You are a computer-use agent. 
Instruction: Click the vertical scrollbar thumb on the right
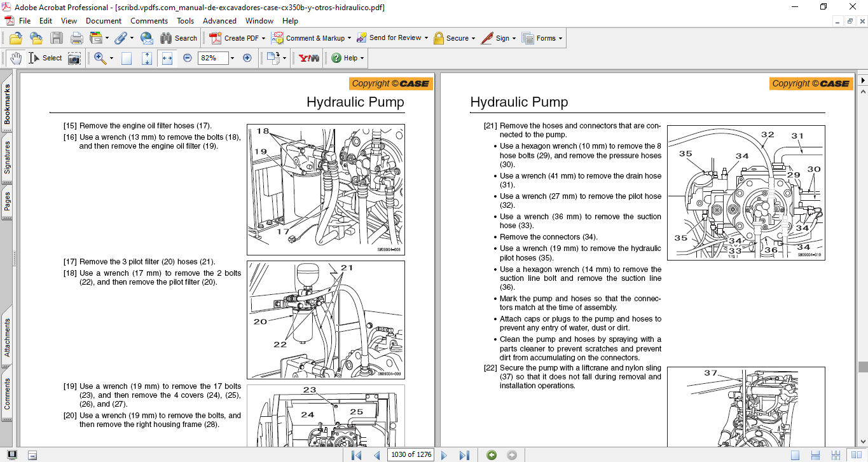pos(863,367)
